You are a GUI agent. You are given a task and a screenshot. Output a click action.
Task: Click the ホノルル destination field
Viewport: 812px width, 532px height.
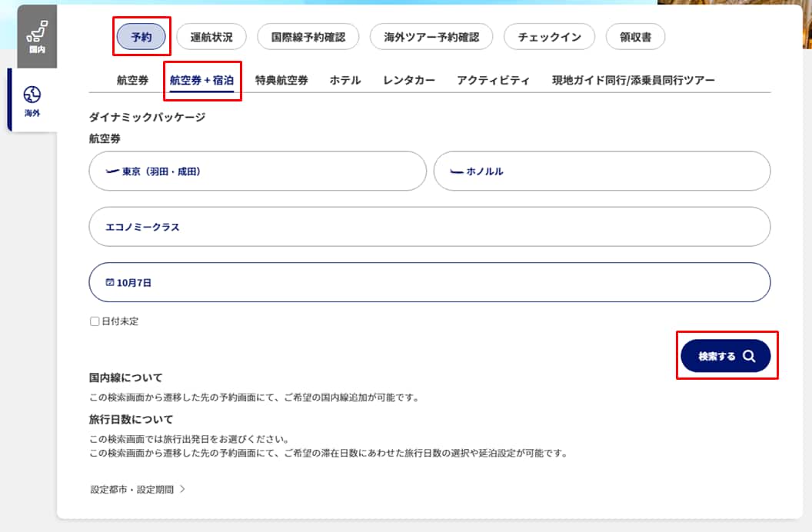pyautogui.click(x=601, y=171)
